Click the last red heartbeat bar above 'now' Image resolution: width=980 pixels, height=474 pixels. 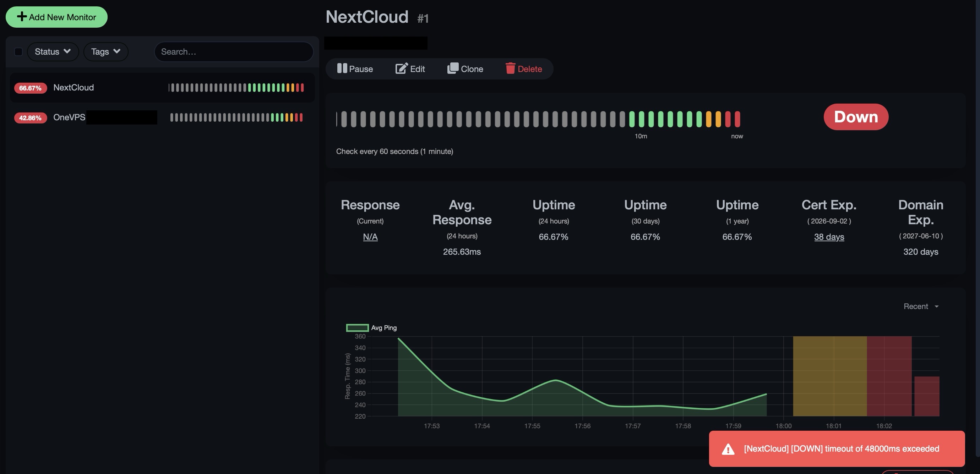(737, 119)
